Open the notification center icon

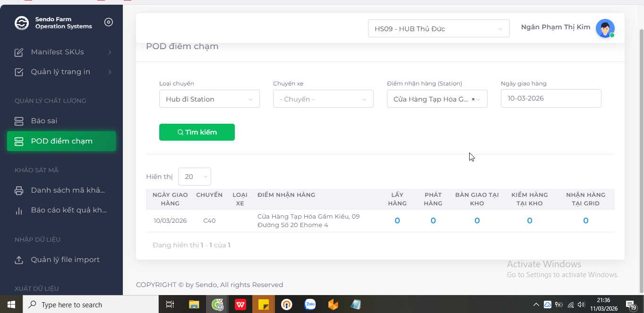(631, 305)
